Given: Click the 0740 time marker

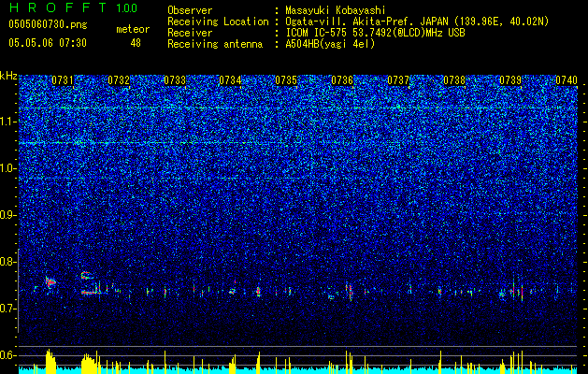Looking at the screenshot, I should (566, 80).
